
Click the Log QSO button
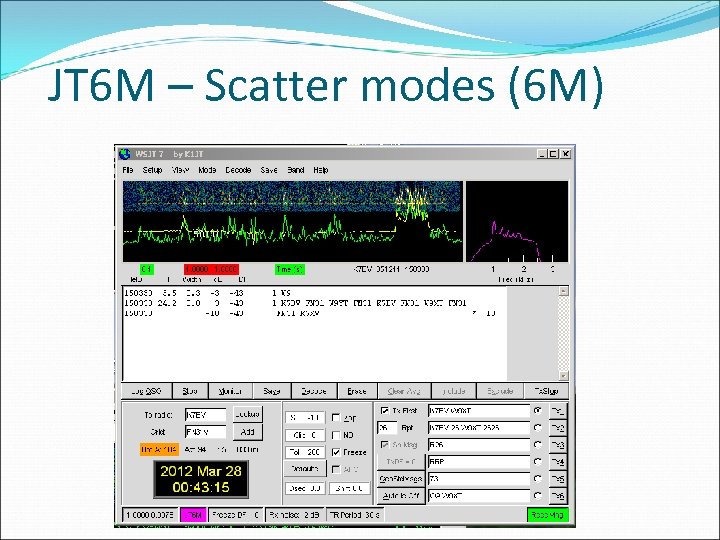146,391
